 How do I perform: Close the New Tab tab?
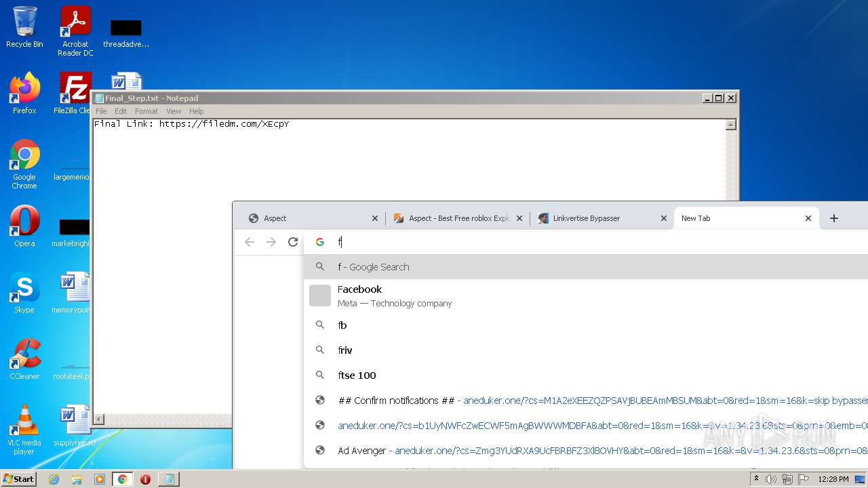808,218
